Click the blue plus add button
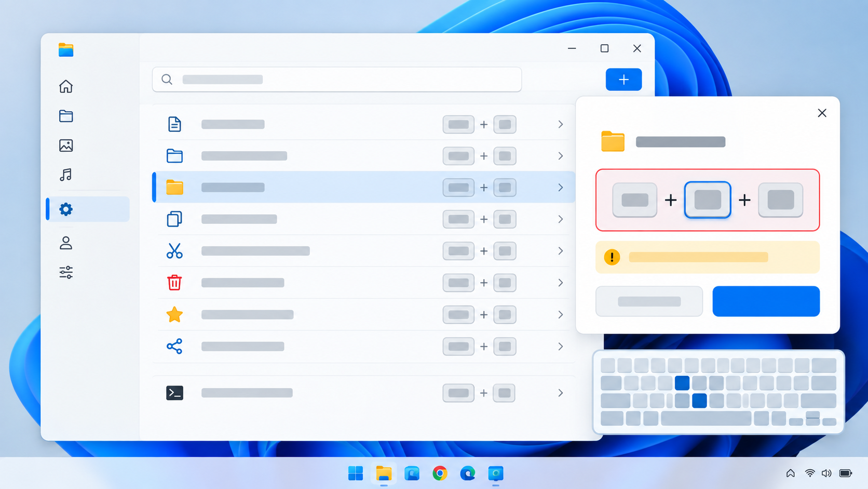868x489 pixels. 623,80
